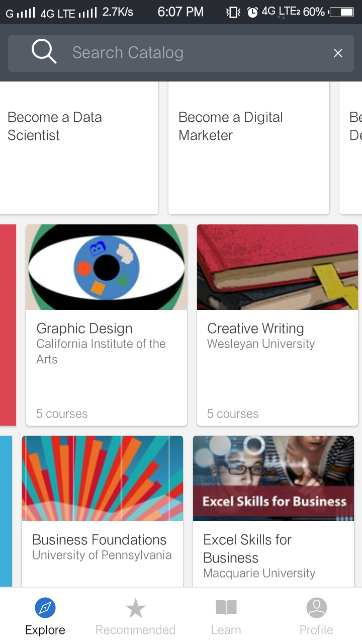
Task: Tap the Explore tab label
Action: (45, 630)
